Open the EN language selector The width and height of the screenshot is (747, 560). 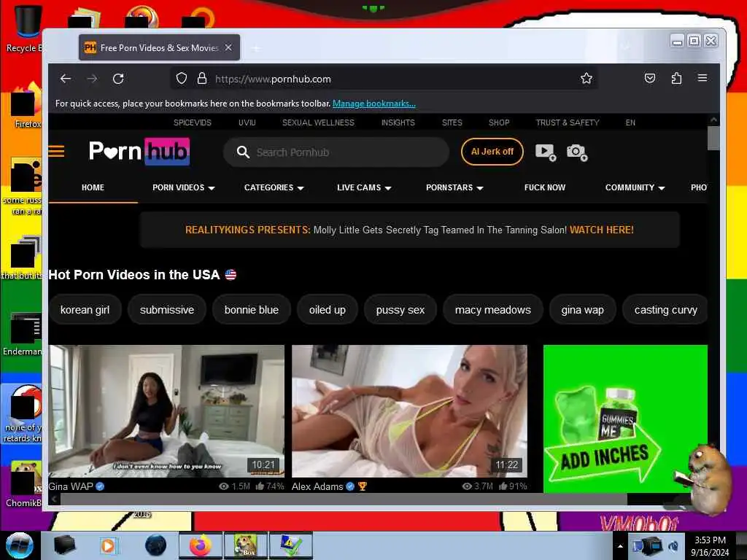[630, 122]
